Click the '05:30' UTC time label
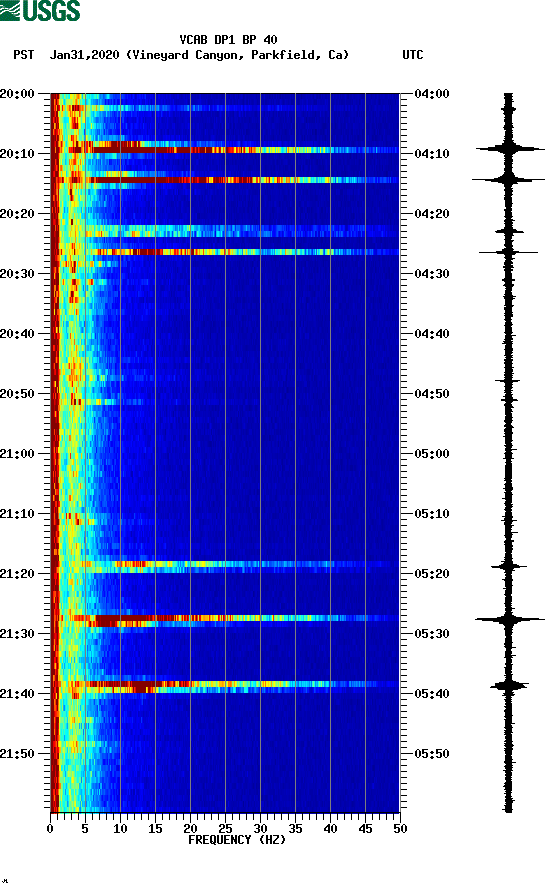 point(432,634)
